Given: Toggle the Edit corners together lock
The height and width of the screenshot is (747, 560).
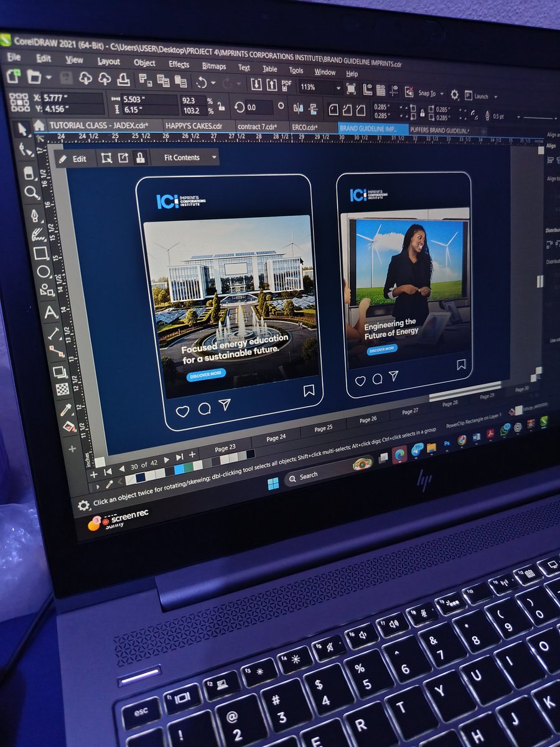Looking at the screenshot, I should point(422,113).
